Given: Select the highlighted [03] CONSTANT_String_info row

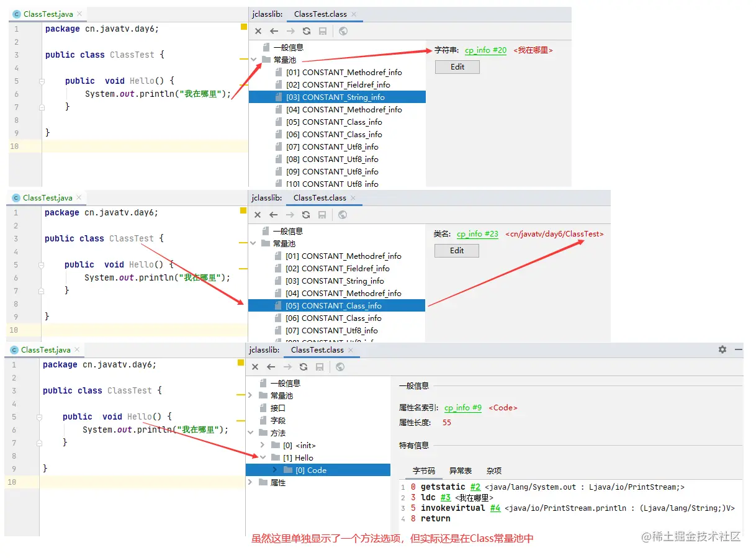Looking at the screenshot, I should coord(337,97).
